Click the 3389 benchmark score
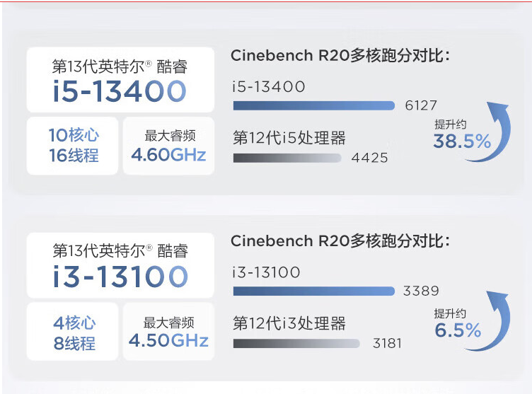The height and width of the screenshot is (394, 532). [x=420, y=291]
